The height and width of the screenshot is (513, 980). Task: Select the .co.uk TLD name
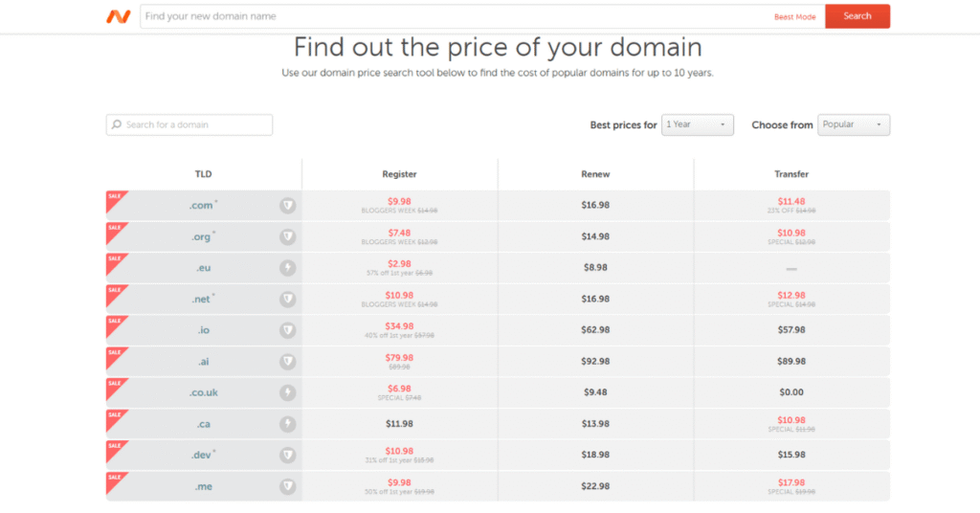click(204, 392)
